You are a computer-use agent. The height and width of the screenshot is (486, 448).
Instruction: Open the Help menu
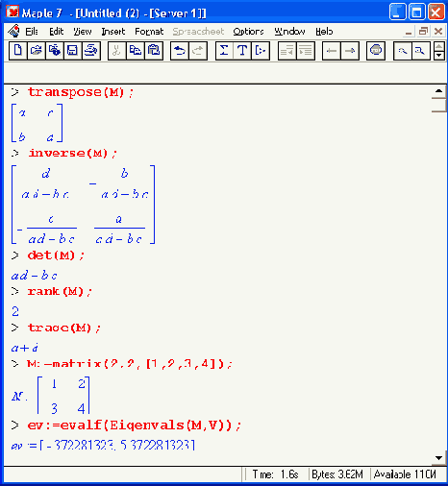click(324, 32)
